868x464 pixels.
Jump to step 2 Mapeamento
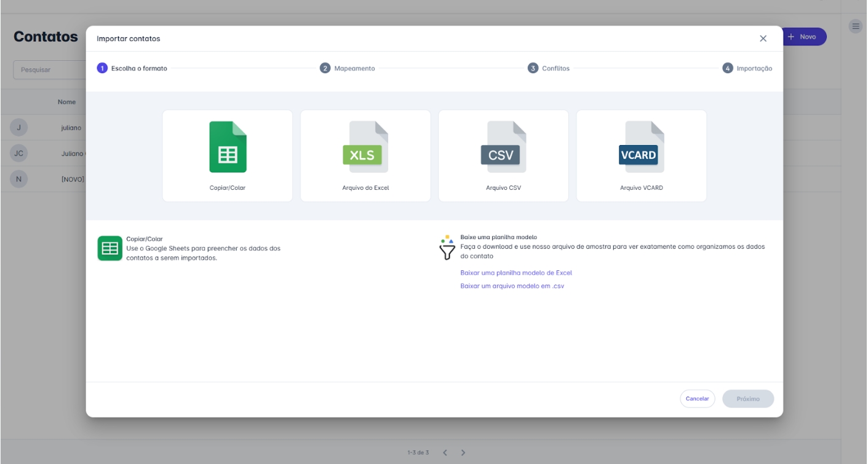pos(348,68)
